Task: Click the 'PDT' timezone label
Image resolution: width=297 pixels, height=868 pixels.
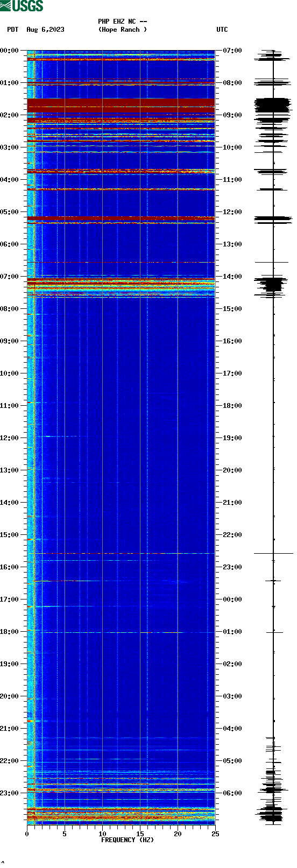Action: coord(12,30)
